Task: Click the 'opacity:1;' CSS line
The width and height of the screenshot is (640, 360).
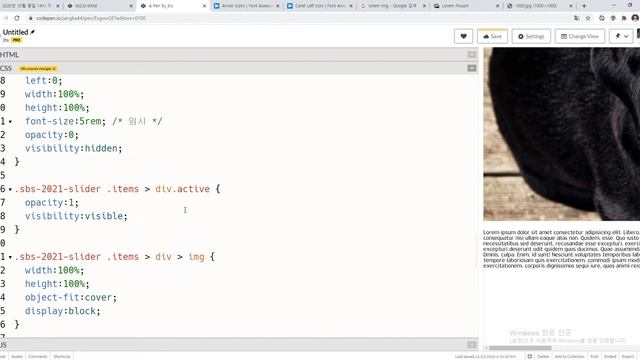Action: tap(52, 202)
